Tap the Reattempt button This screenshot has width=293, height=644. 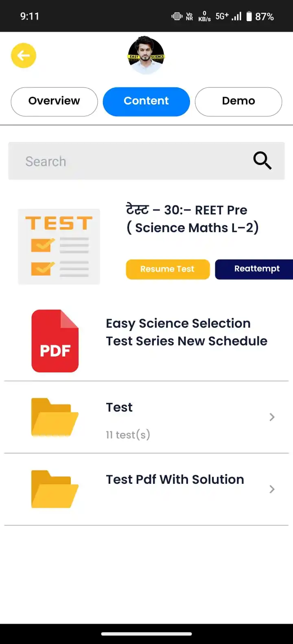[x=254, y=269]
